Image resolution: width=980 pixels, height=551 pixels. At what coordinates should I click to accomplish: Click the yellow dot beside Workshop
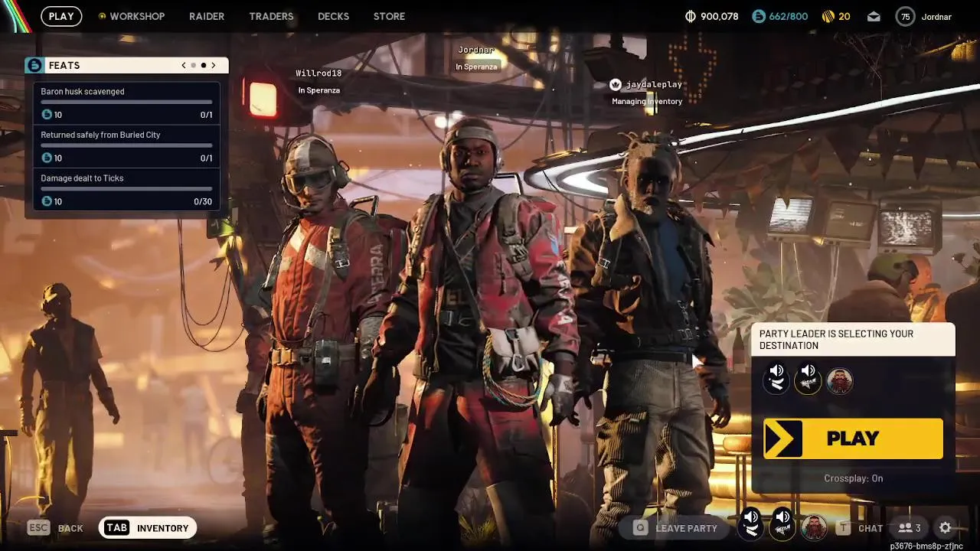pyautogui.click(x=102, y=16)
